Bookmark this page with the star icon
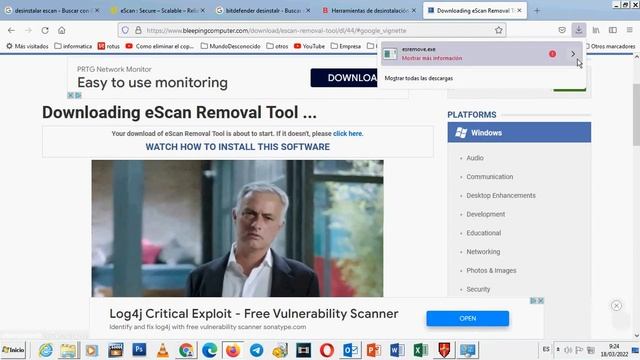 (498, 30)
